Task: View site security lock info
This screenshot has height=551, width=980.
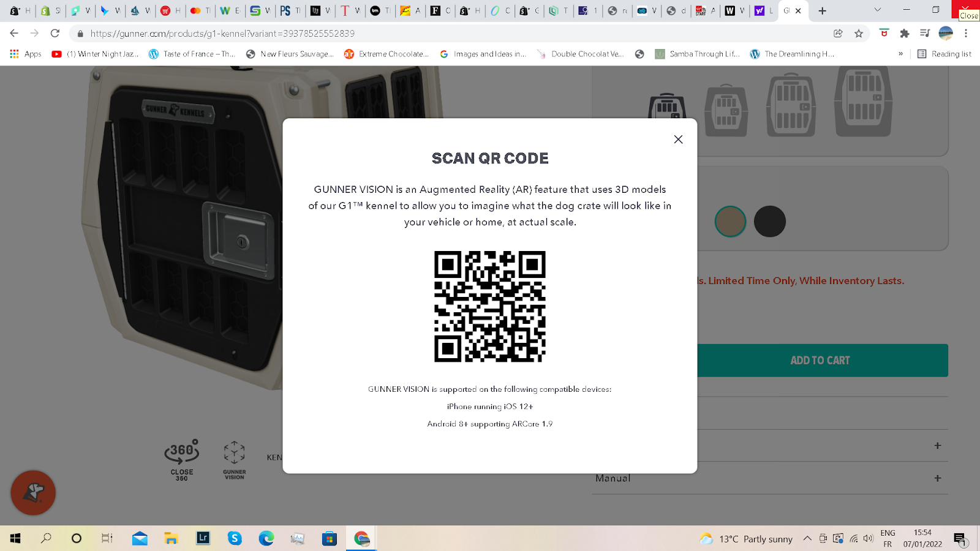Action: point(80,34)
